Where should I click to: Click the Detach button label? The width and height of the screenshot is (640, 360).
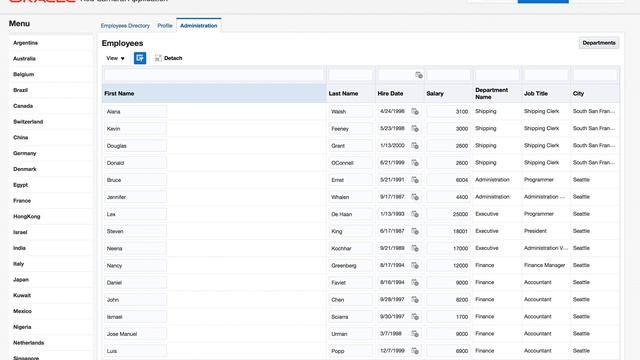coord(173,58)
